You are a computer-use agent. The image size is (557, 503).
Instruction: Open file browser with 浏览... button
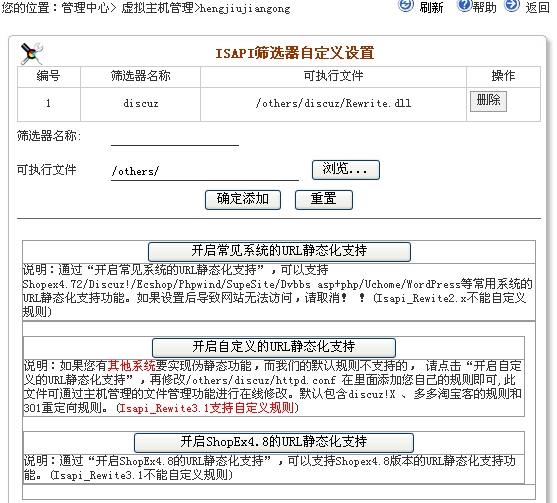tap(346, 170)
